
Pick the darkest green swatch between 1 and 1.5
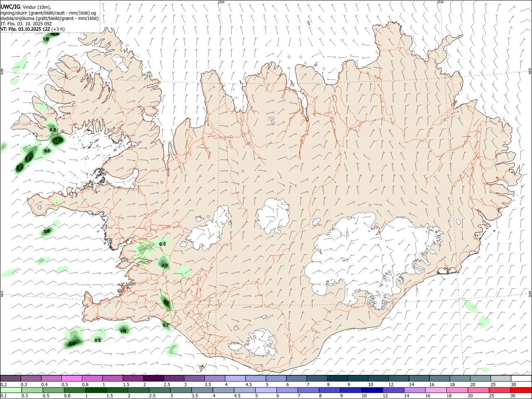96,390
